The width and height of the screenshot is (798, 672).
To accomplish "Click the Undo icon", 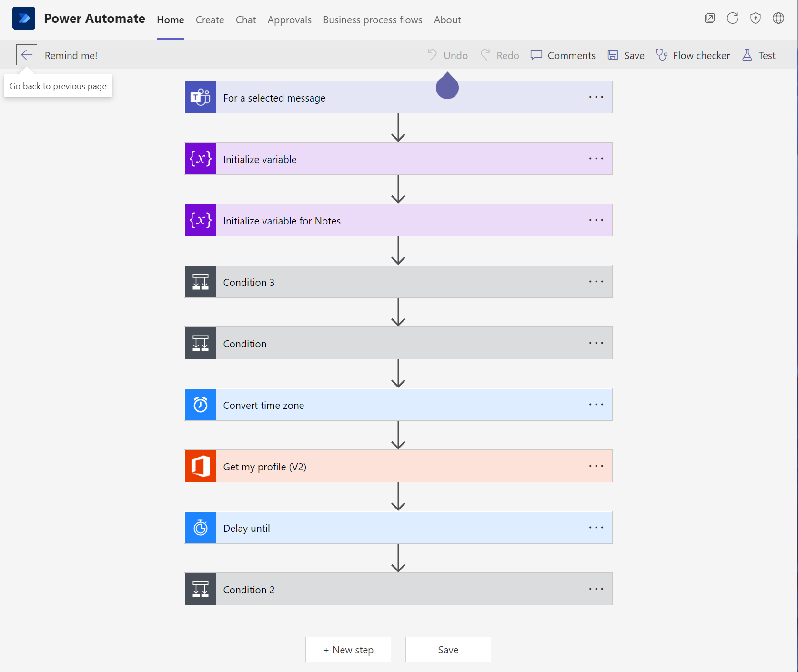I will (x=433, y=55).
